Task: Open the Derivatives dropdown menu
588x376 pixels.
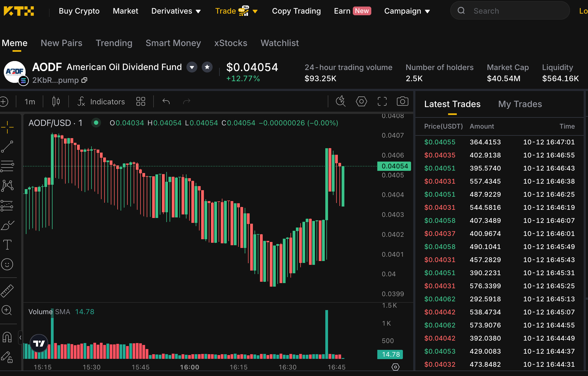Action: click(x=176, y=11)
